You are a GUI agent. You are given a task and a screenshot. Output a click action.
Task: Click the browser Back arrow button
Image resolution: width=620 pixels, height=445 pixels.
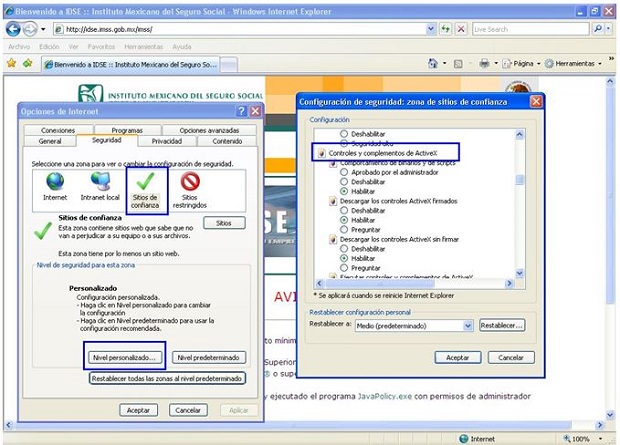13,29
